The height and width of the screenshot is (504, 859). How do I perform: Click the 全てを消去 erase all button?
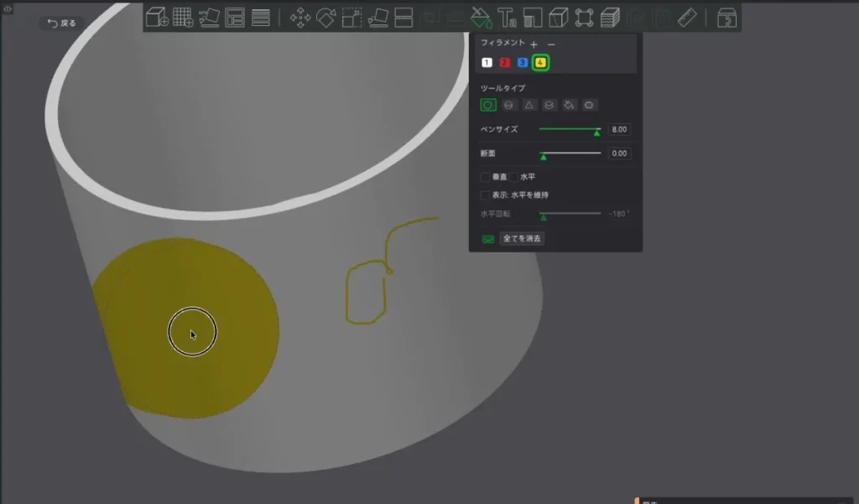point(522,238)
